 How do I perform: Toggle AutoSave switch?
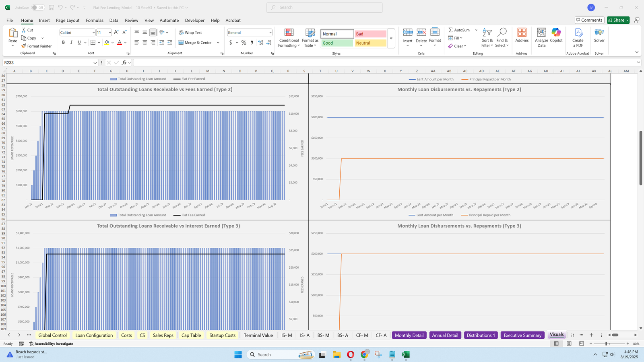pyautogui.click(x=38, y=8)
